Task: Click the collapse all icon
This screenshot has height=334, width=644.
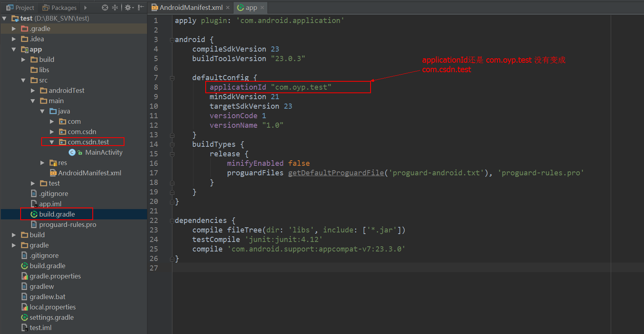Action: click(x=115, y=8)
